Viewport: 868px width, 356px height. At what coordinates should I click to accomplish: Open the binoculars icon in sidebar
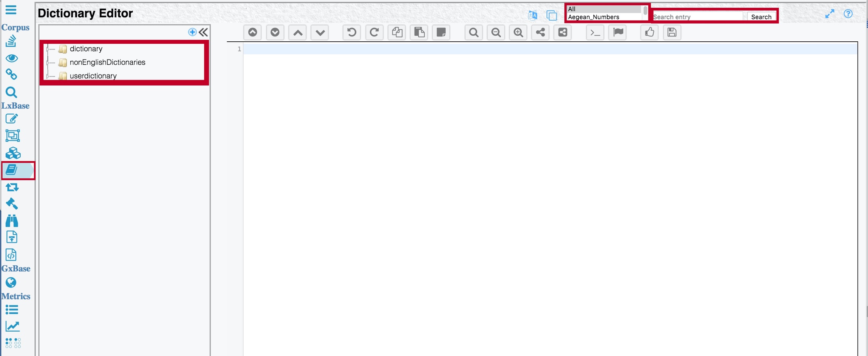12,221
